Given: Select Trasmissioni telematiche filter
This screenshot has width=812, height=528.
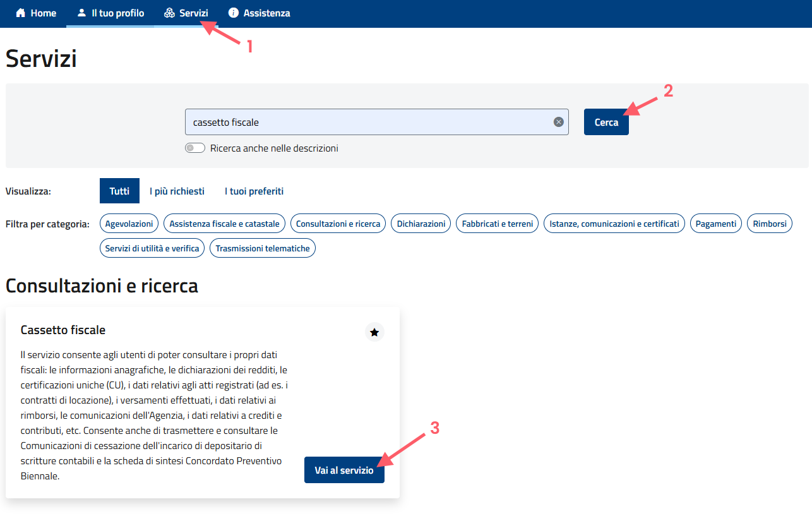Looking at the screenshot, I should click(x=262, y=248).
